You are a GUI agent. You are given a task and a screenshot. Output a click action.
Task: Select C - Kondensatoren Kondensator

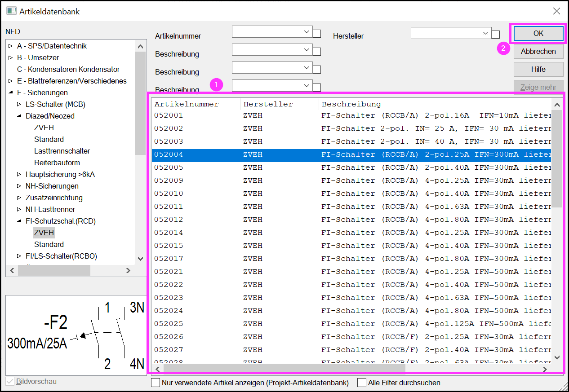(x=68, y=69)
